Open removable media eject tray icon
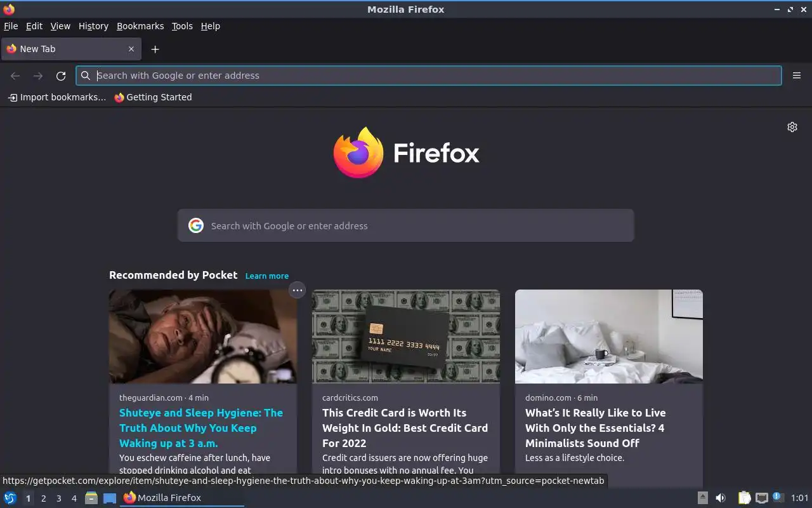 coord(703,498)
